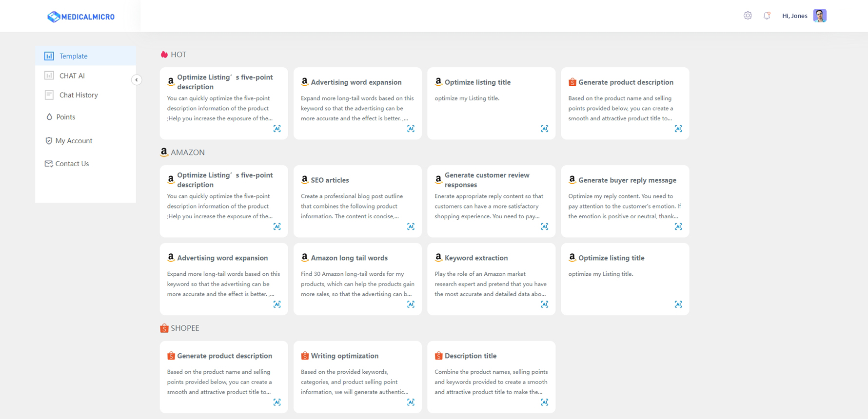Go to Chat History in the sidebar
Screen dimensions: 868x419
tap(85, 95)
